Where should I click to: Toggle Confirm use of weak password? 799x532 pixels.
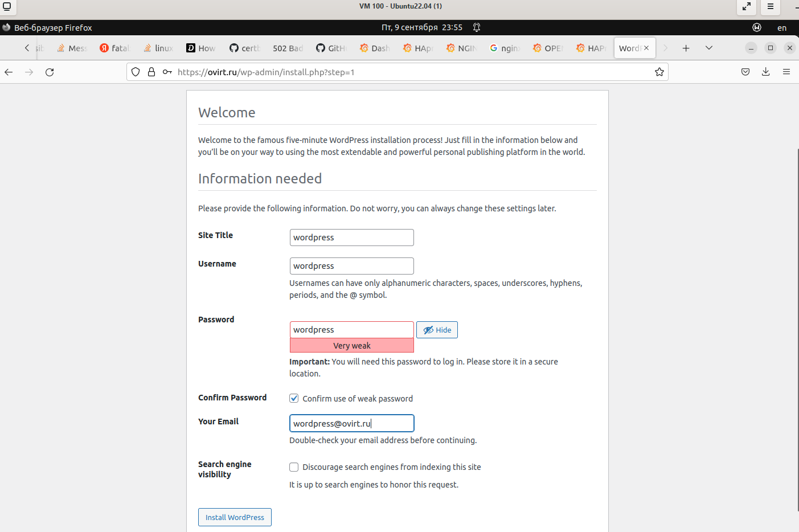294,398
